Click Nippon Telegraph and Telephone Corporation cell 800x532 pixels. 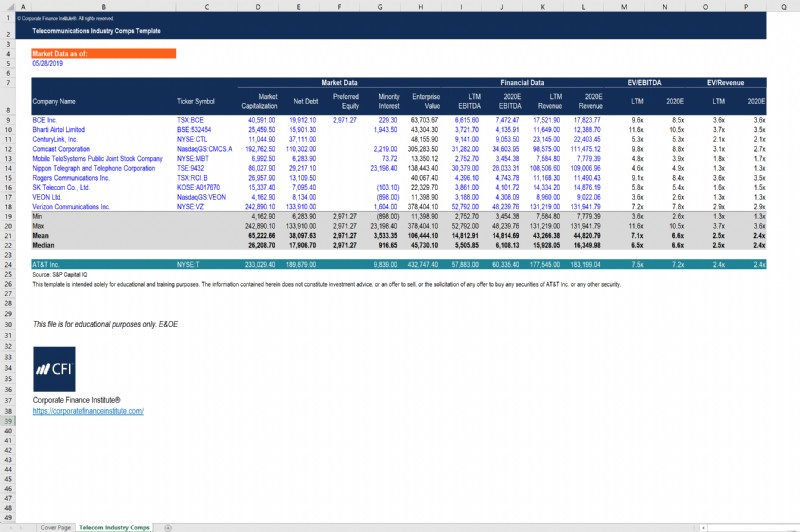(94, 168)
